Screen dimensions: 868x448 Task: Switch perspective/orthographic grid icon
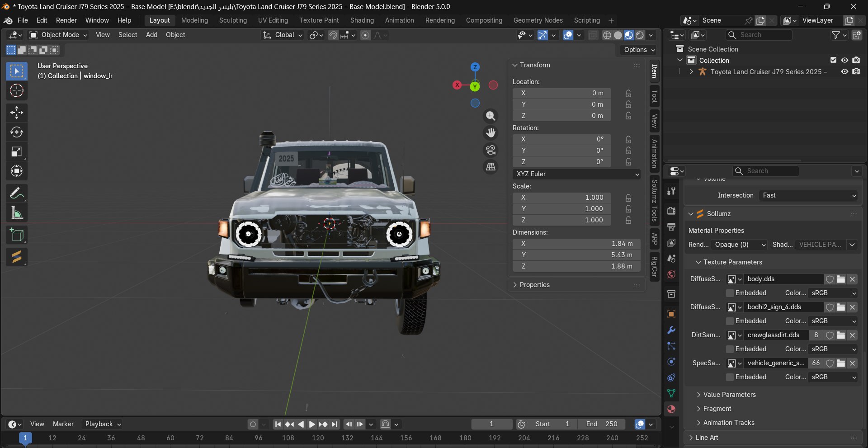point(491,167)
